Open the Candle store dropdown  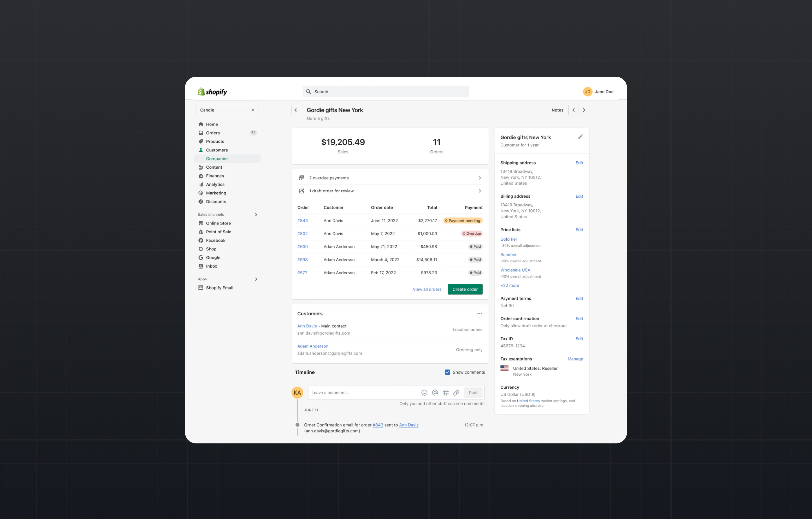(x=227, y=110)
